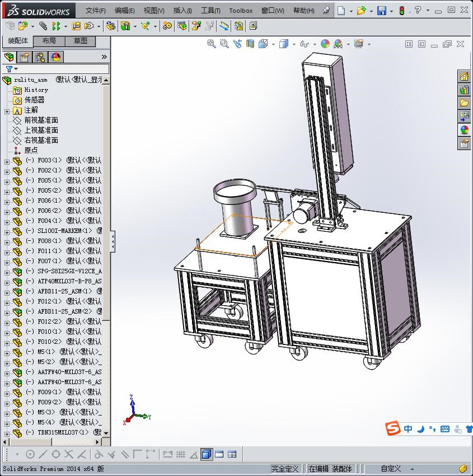Open the 编辑(E) menu
473x476 pixels.
(x=124, y=11)
